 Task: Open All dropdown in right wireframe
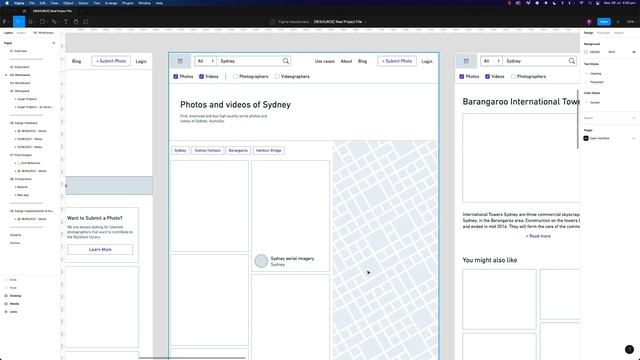click(x=491, y=61)
